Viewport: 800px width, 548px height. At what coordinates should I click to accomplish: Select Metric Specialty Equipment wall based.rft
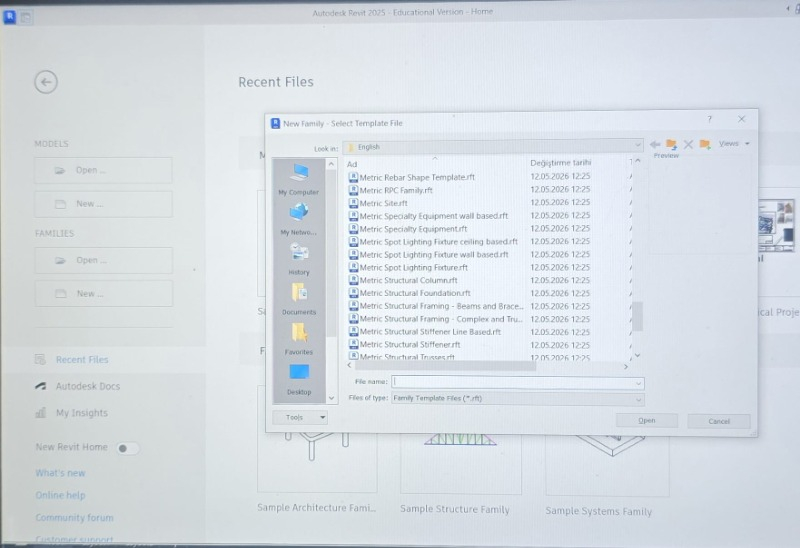(434, 216)
